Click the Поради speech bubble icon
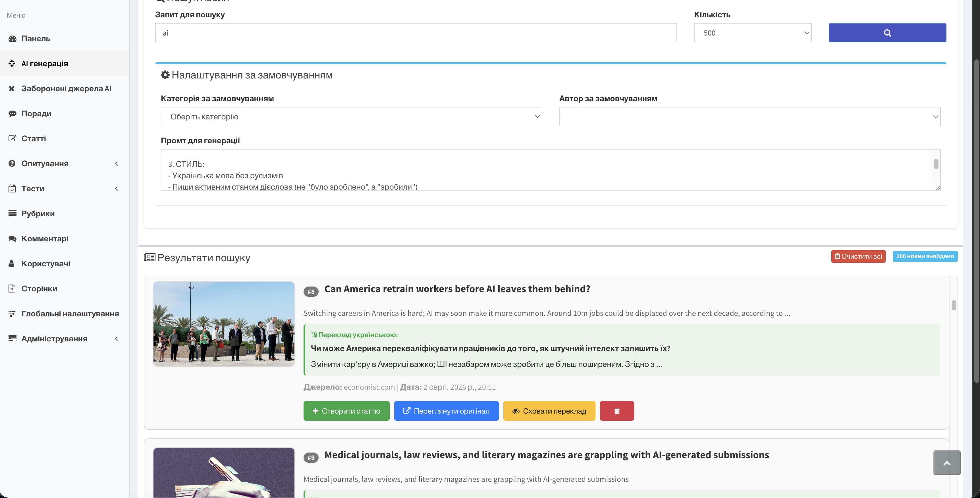 [x=12, y=114]
